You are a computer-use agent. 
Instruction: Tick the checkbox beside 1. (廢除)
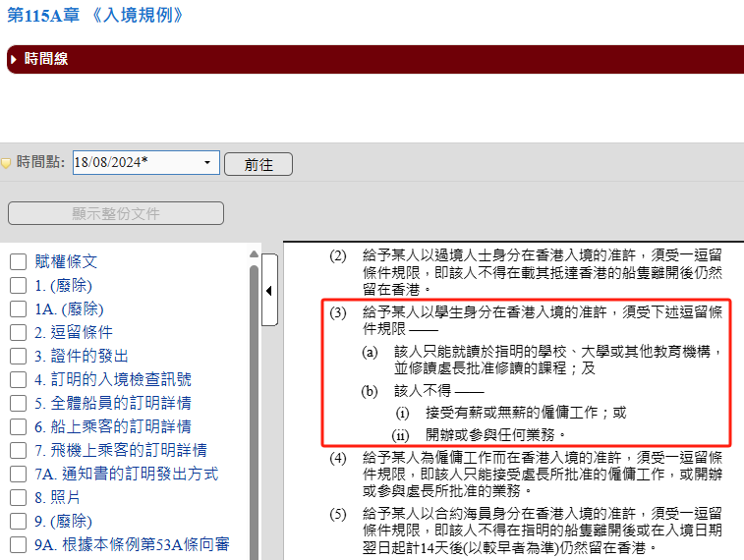[18, 286]
